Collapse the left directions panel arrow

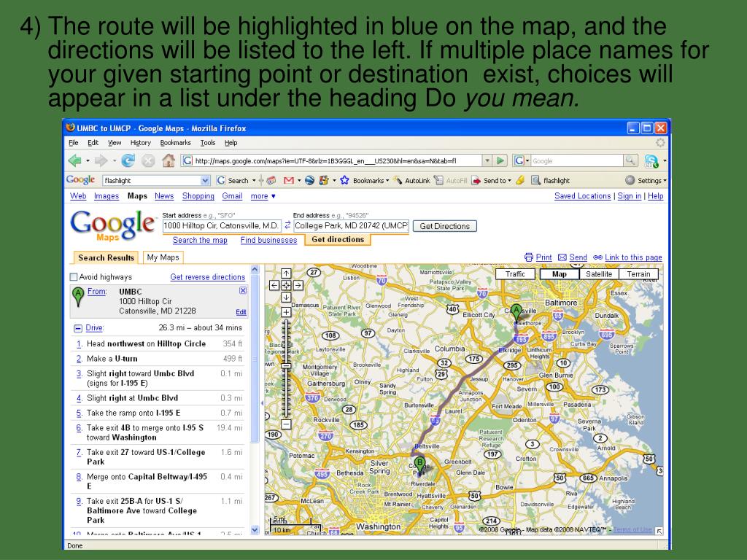pos(262,402)
